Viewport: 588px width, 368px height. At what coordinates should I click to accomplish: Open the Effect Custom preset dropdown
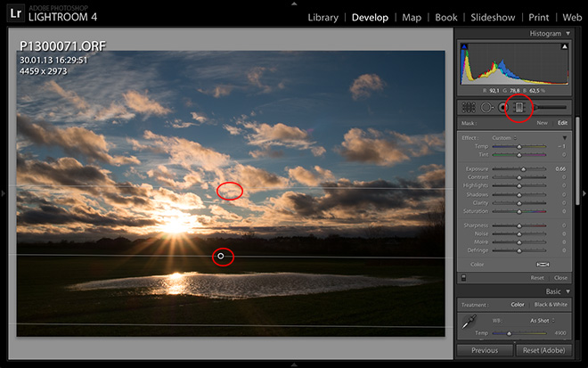click(x=504, y=138)
